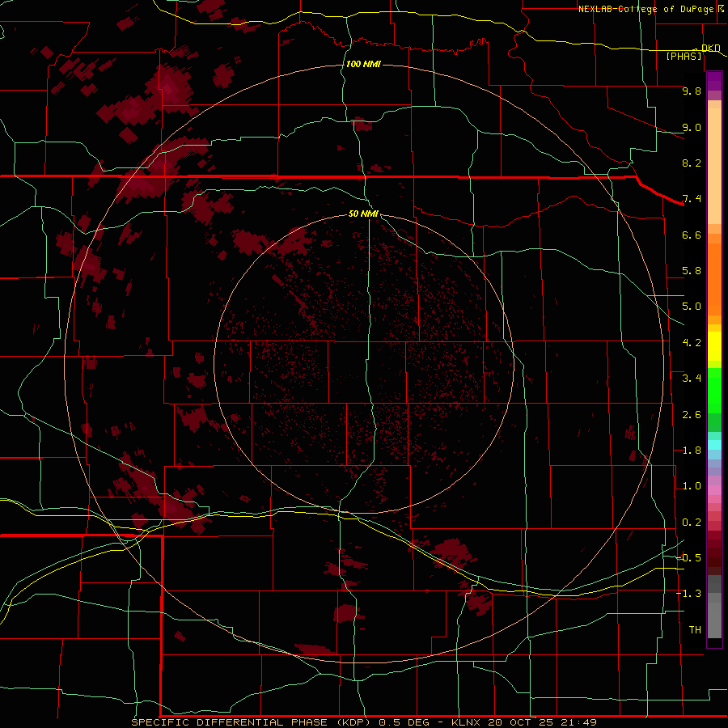Click the TH threshold label on the scale
Screen dimensions: 728x728
(695, 630)
